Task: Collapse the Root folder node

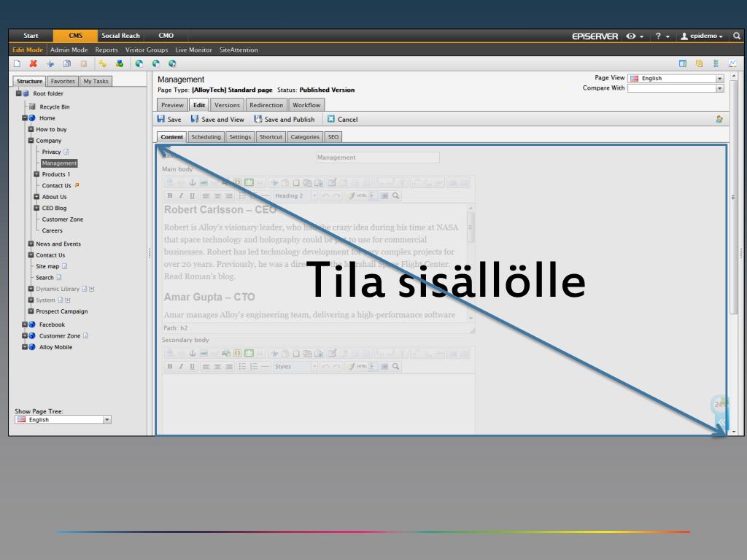Action: click(18, 93)
